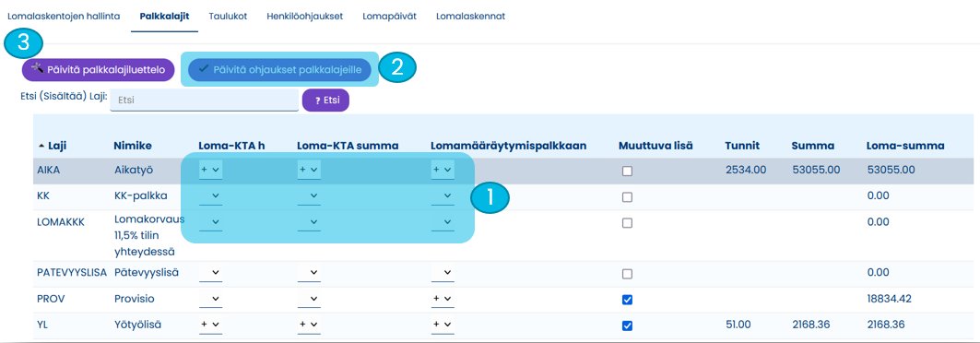Open the Henkilöohjaukset tab
The height and width of the screenshot is (343, 980).
pyautogui.click(x=304, y=17)
